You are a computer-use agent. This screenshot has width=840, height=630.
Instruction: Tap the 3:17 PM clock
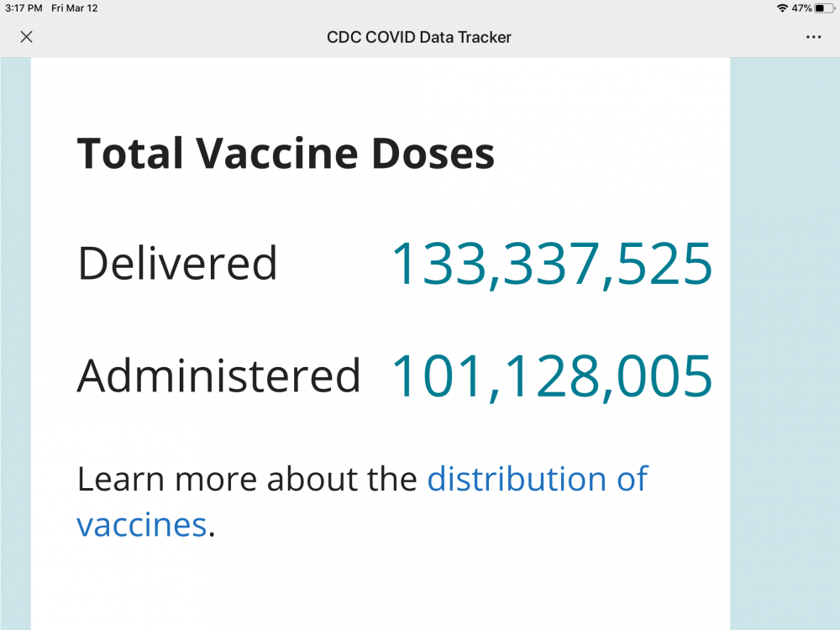pos(24,8)
